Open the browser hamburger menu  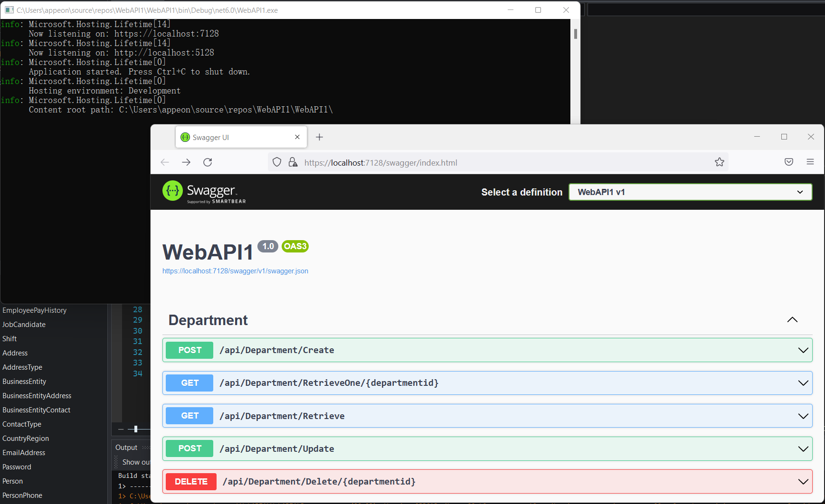point(810,162)
